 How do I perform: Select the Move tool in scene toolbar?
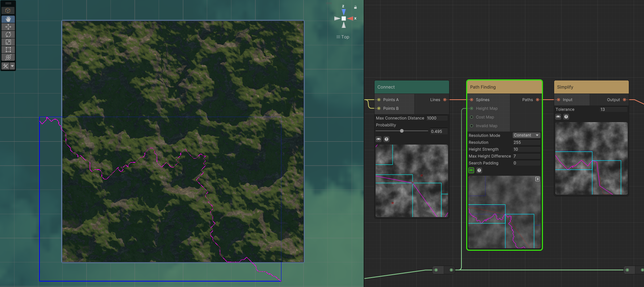point(8,27)
